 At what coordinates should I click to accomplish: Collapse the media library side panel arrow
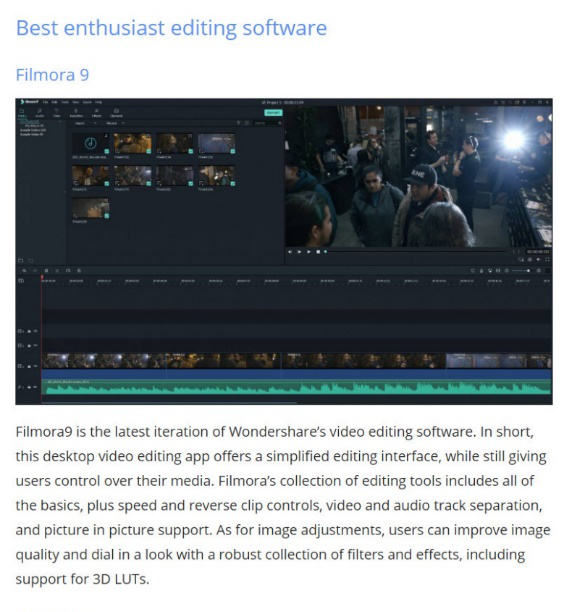(x=65, y=192)
